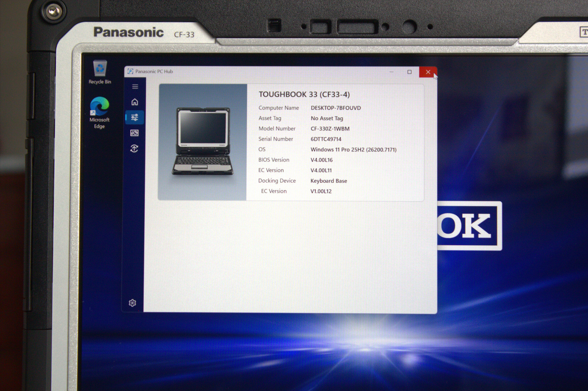Launch the Microsoft Edge shortcut
588x391 pixels.
coord(100,113)
